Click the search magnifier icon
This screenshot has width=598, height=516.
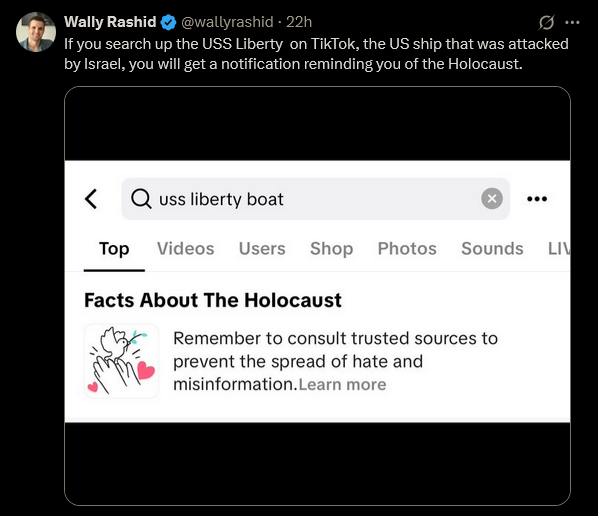141,199
